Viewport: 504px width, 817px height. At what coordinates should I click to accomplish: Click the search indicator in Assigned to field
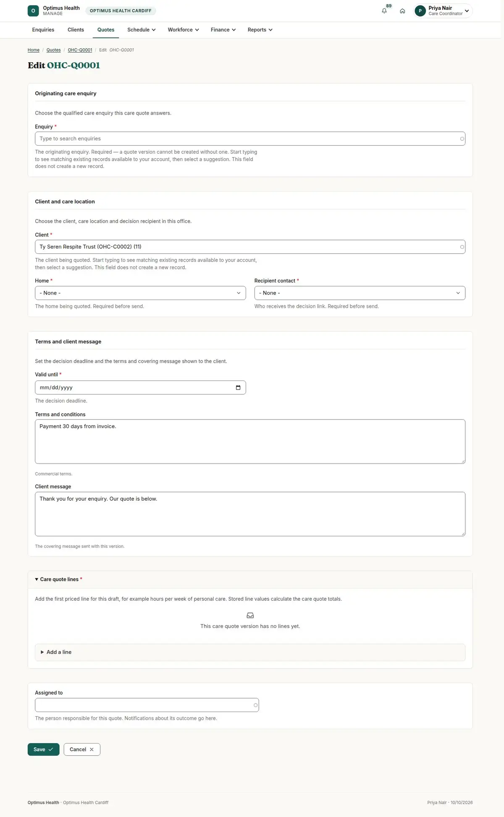[255, 705]
